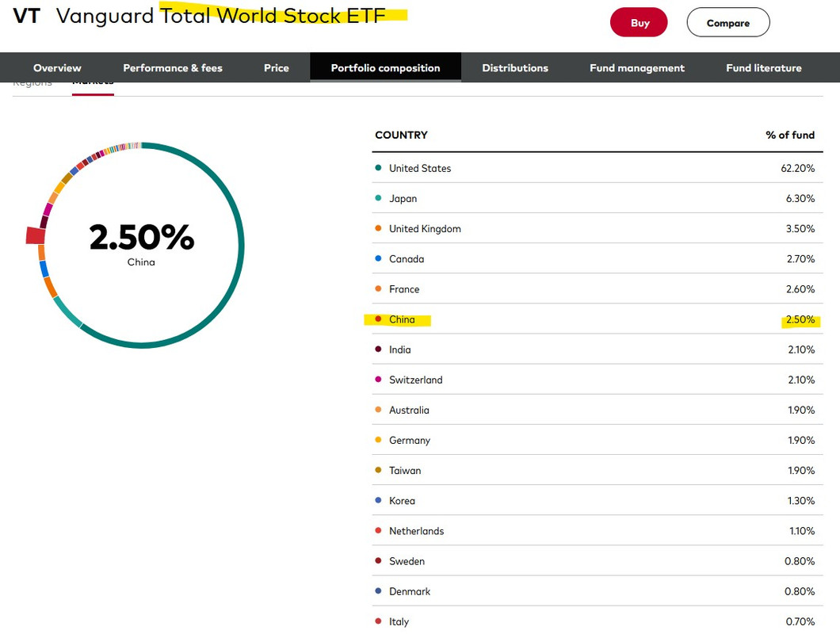Click the Compare button
The width and height of the screenshot is (840, 634).
coord(728,22)
